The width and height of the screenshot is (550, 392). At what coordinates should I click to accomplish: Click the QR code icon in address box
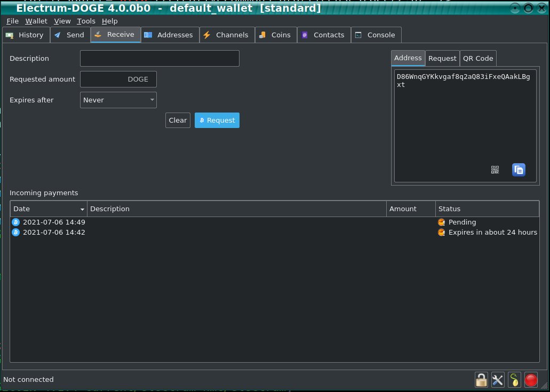click(x=495, y=170)
